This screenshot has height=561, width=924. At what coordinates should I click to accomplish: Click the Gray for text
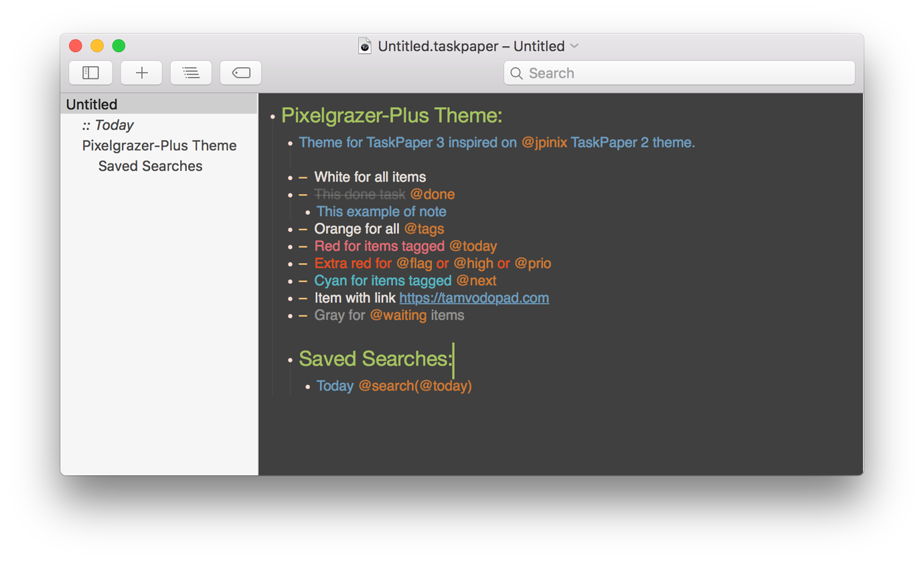coord(340,315)
